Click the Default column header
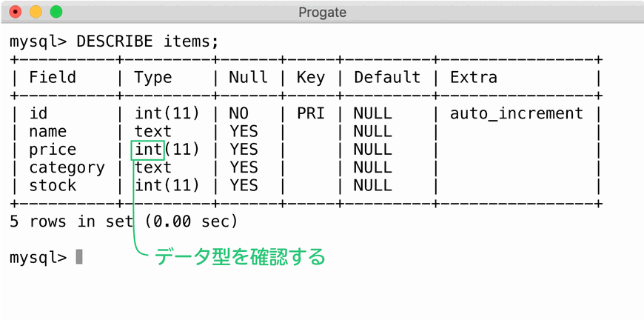 (387, 77)
